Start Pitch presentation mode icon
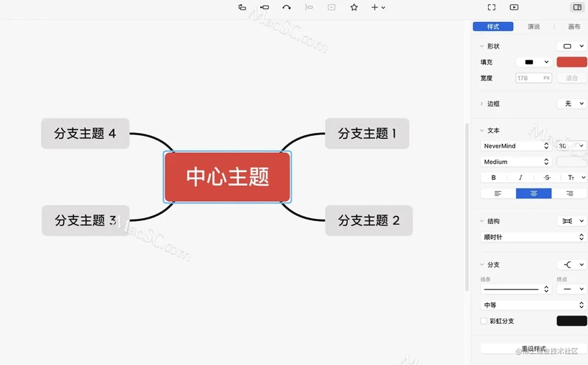This screenshot has width=588, height=365. (x=514, y=7)
